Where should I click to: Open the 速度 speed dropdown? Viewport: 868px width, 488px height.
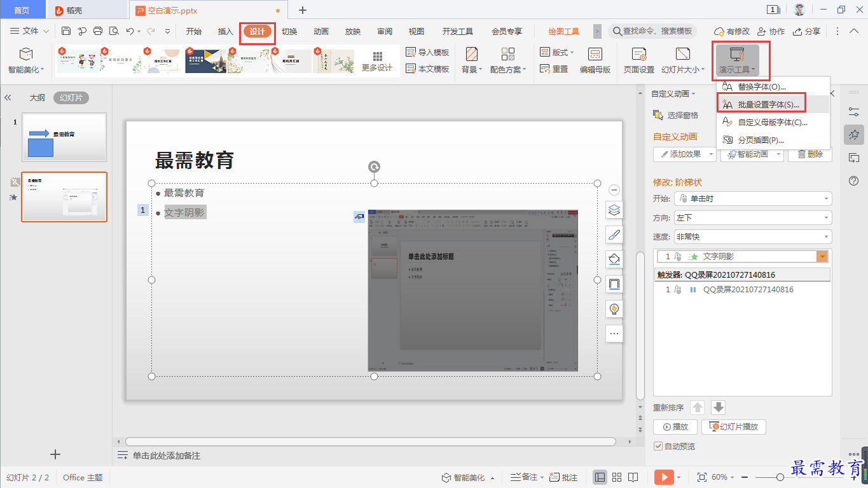tap(752, 237)
